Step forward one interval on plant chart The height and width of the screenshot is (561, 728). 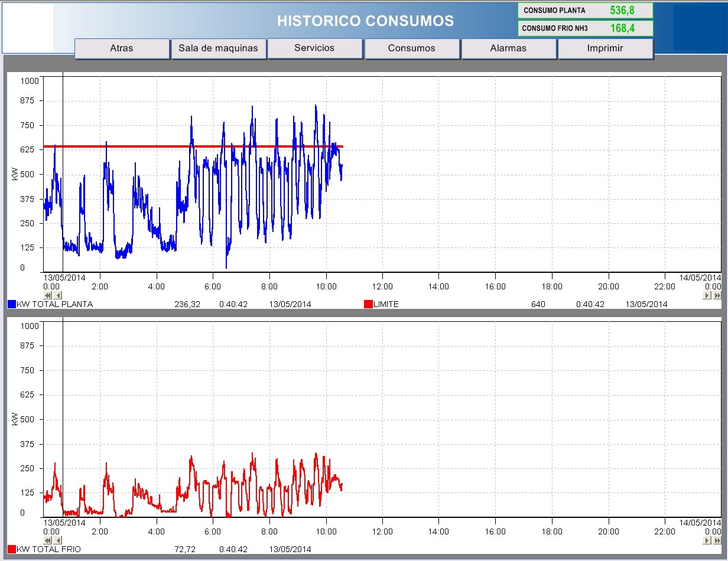tap(707, 295)
